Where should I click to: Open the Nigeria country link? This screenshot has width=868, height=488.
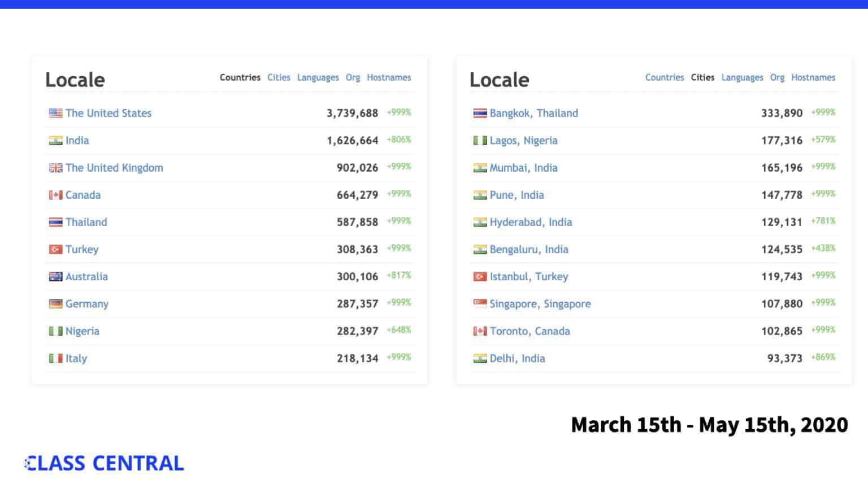[x=83, y=332]
